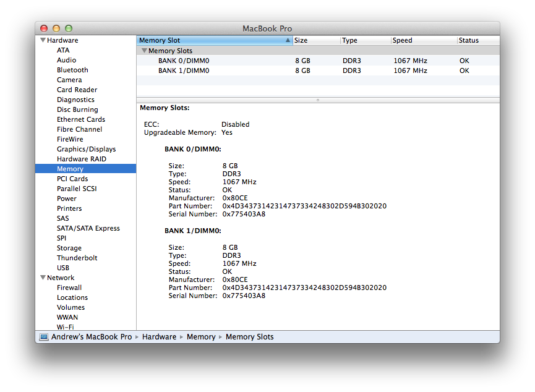Select Diagnostics in the sidebar

tap(75, 100)
